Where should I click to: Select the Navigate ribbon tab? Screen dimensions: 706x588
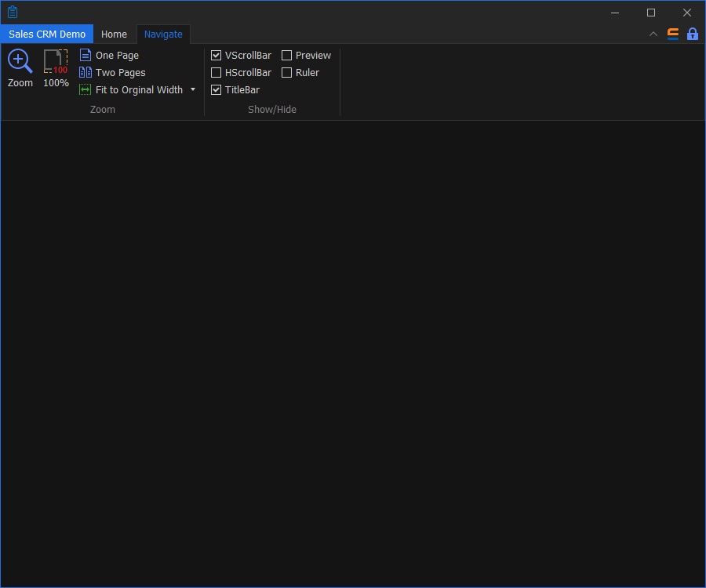pyautogui.click(x=163, y=34)
